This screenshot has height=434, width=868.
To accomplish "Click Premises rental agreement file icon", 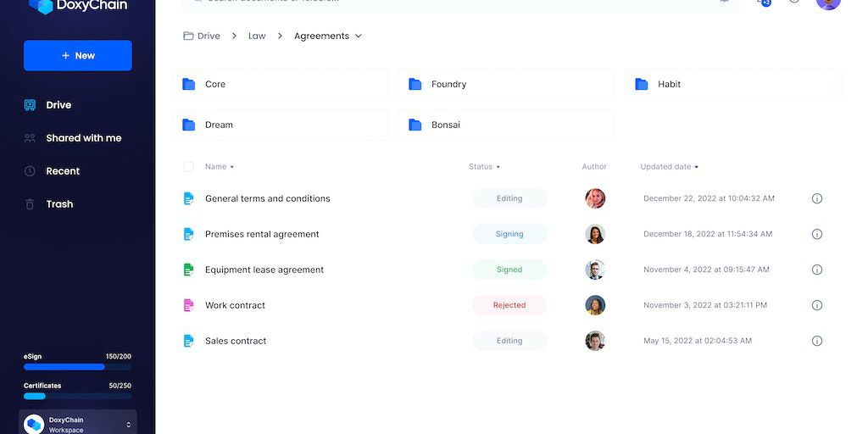I will [x=189, y=234].
